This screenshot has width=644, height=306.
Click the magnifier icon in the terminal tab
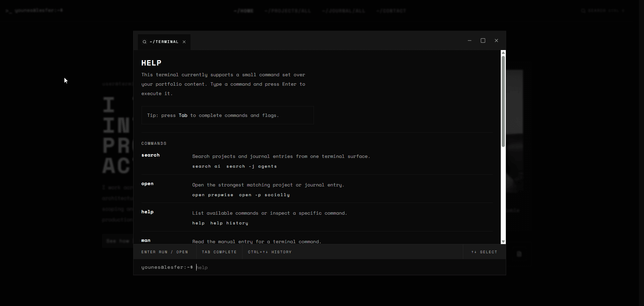pyautogui.click(x=145, y=42)
